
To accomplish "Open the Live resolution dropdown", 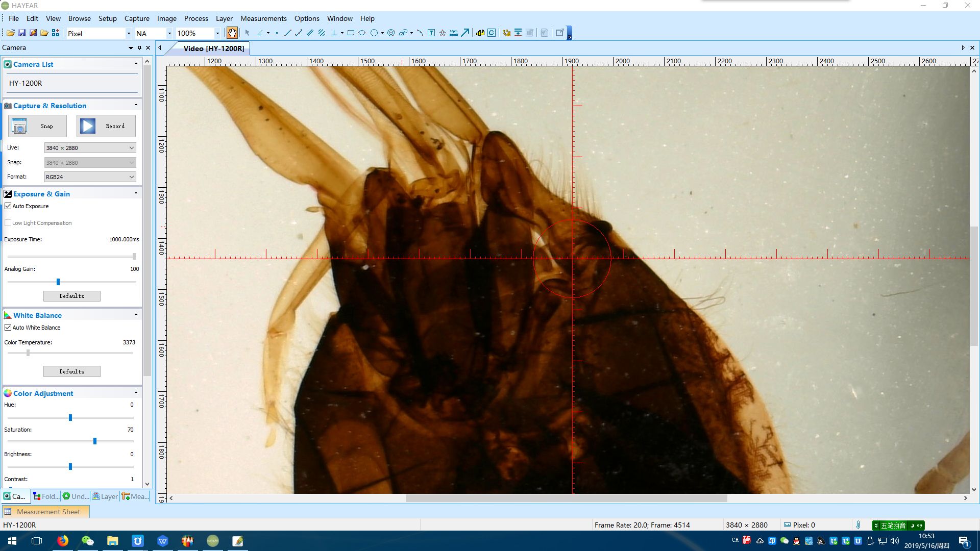I will tap(90, 148).
